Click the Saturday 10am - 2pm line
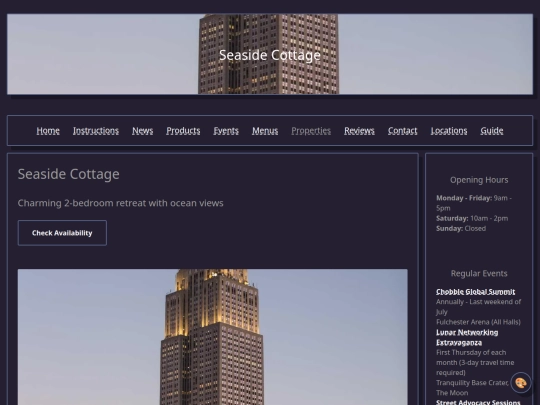The image size is (540, 405). [472, 218]
